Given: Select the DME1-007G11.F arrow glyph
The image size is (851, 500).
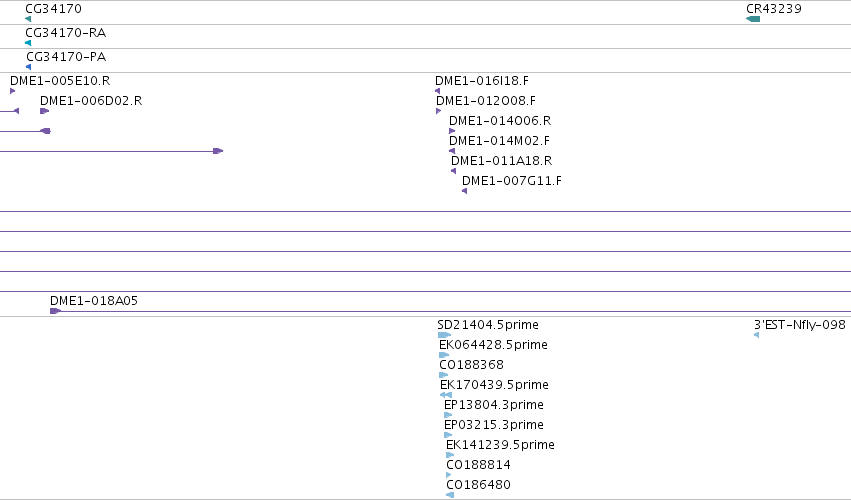Looking at the screenshot, I should [465, 191].
